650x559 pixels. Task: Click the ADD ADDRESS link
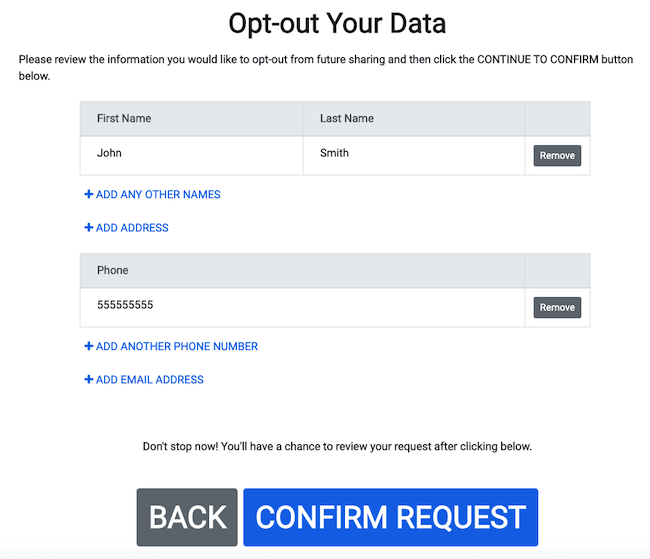pyautogui.click(x=126, y=228)
